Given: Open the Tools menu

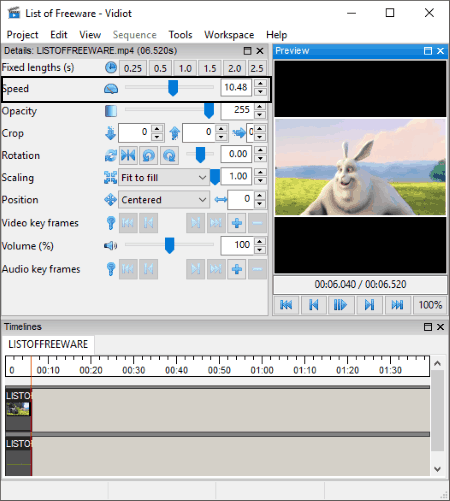Looking at the screenshot, I should [180, 35].
